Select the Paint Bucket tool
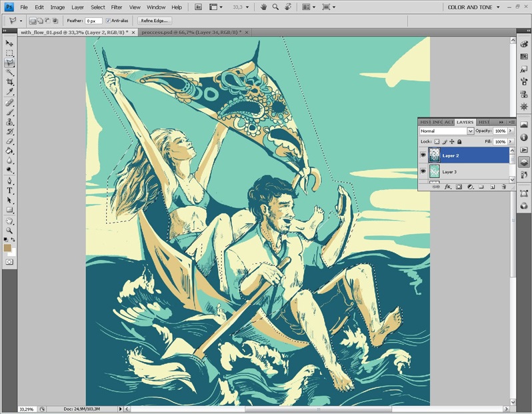Image resolution: width=532 pixels, height=414 pixels. [9, 151]
